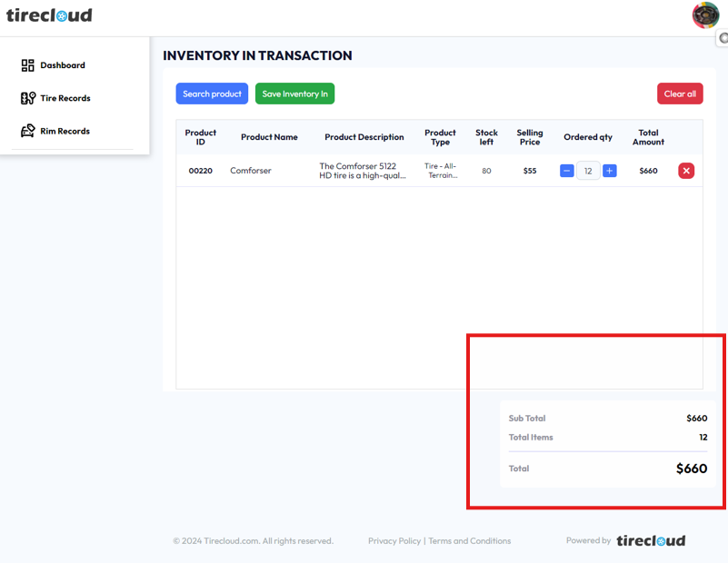Decrease ordered quantity with minus button
This screenshot has height=563, width=728.
click(567, 171)
